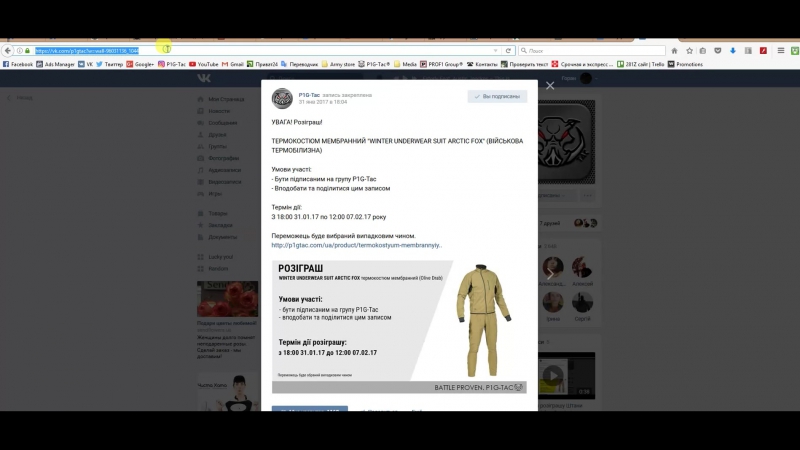Show bookmarks list clipboard icon

coord(703,51)
